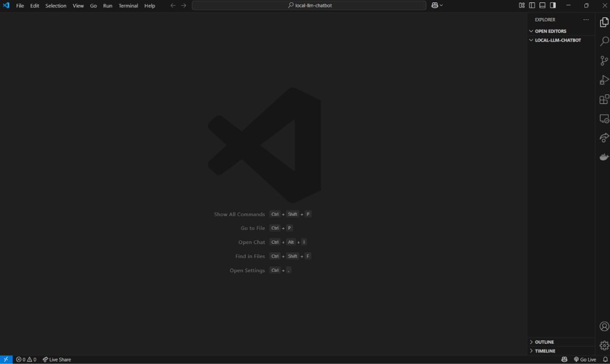Screen dimensions: 610x364
Task: Open the Extensions view
Action: 604,99
